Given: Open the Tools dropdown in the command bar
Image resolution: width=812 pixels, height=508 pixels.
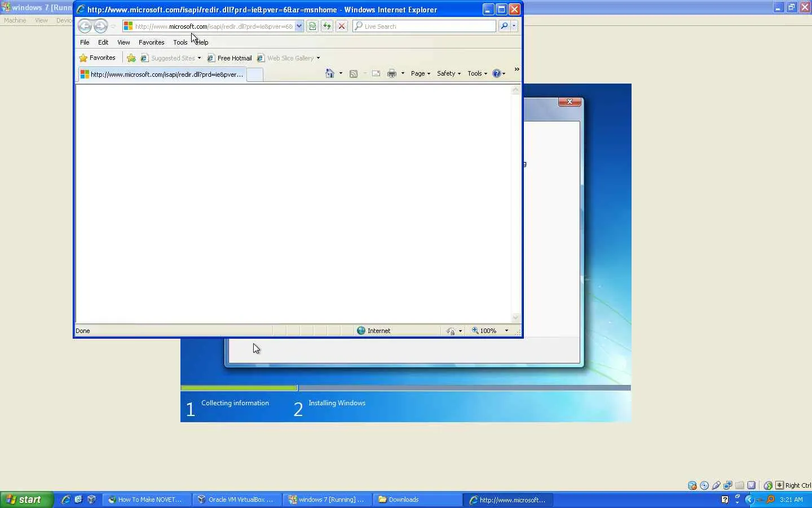Looking at the screenshot, I should 478,73.
